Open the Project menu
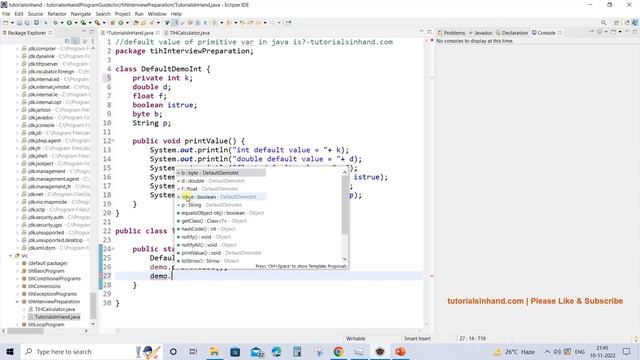 pyautogui.click(x=122, y=14)
